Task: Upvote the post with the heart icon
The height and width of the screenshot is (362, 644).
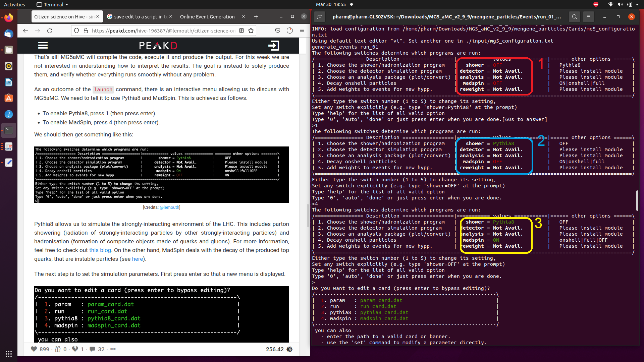Action: [34, 349]
